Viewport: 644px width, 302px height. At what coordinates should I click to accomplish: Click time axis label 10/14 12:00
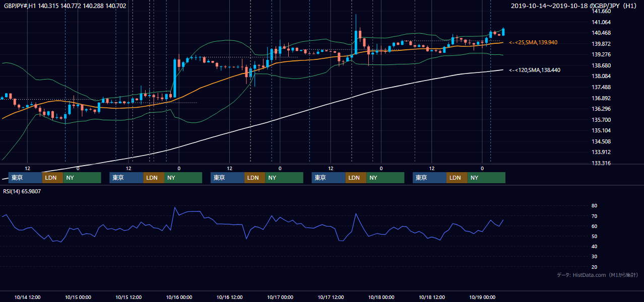27,297
